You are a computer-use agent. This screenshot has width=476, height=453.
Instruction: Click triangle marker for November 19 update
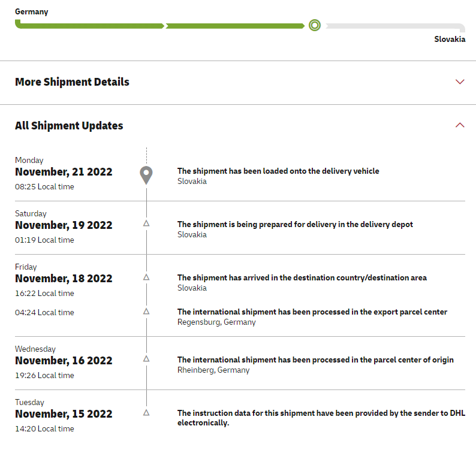tap(146, 224)
